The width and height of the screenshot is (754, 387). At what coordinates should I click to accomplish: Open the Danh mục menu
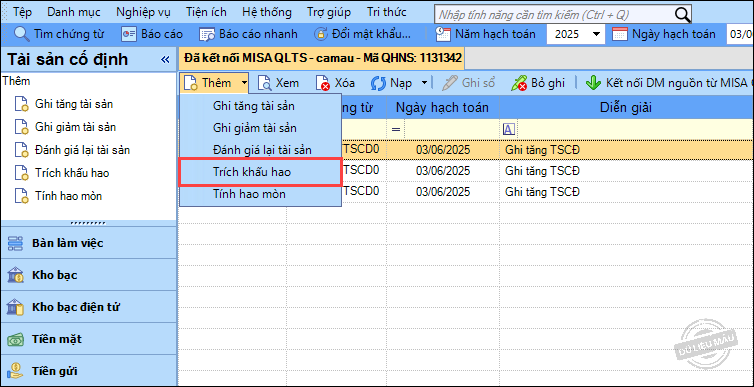74,12
